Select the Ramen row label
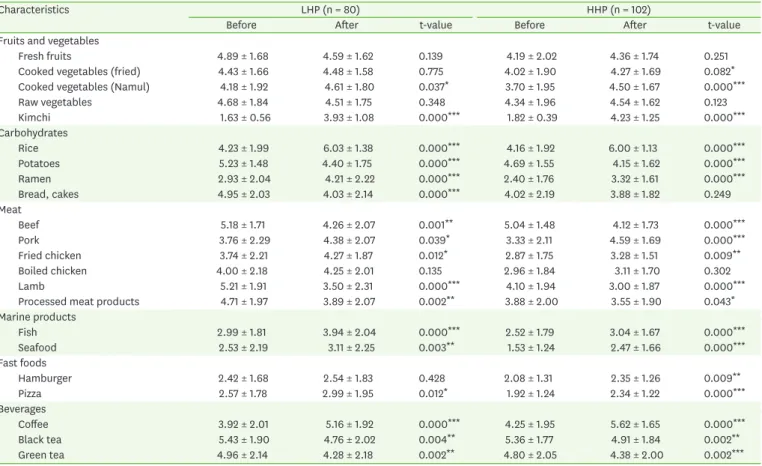This screenshot has height=466, width=762. 35,179
